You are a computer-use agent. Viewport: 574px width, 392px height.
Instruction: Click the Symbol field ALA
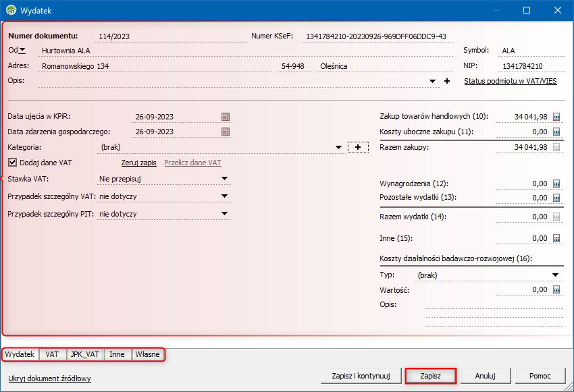(x=531, y=51)
